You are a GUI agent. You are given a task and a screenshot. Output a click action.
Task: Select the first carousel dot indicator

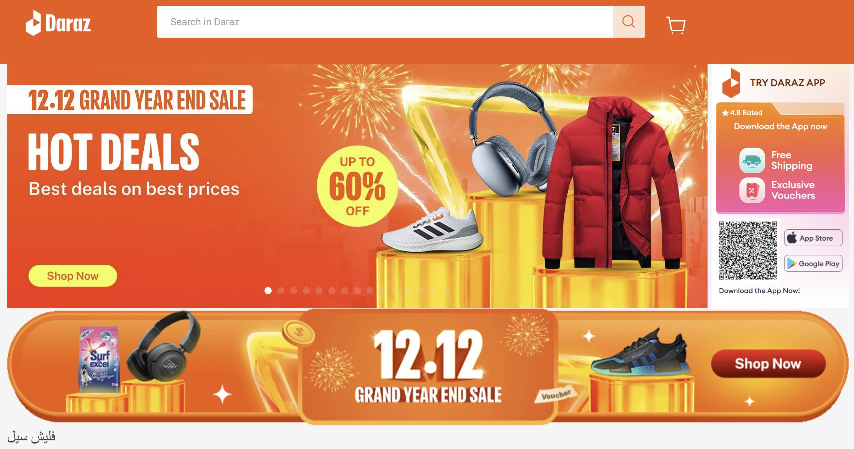click(268, 290)
